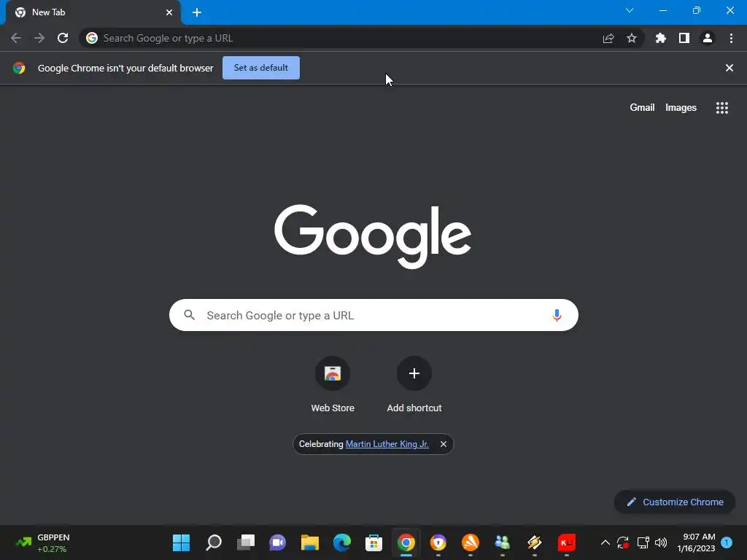Click the Customize Chrome button
The image size is (747, 560).
675,502
